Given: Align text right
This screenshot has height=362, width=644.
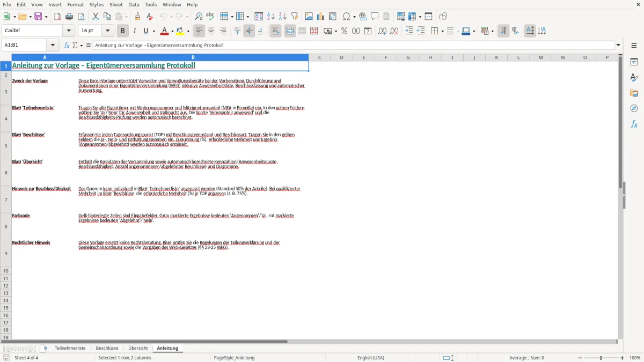Looking at the screenshot, I should pyautogui.click(x=223, y=31).
